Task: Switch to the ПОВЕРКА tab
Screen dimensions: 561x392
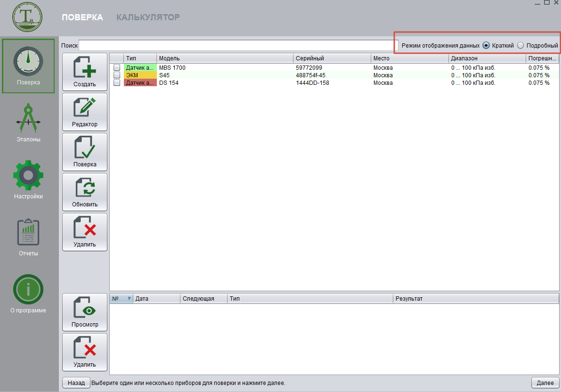Action: [x=82, y=17]
